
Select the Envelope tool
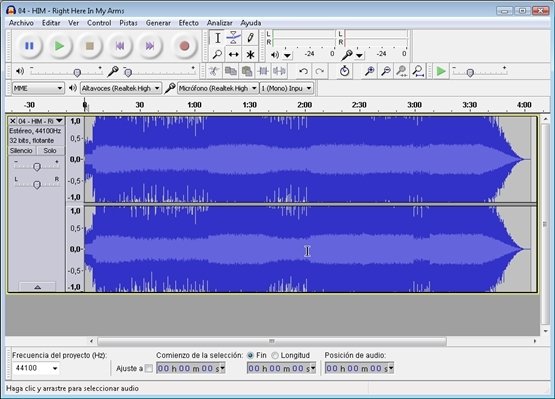pyautogui.click(x=233, y=38)
